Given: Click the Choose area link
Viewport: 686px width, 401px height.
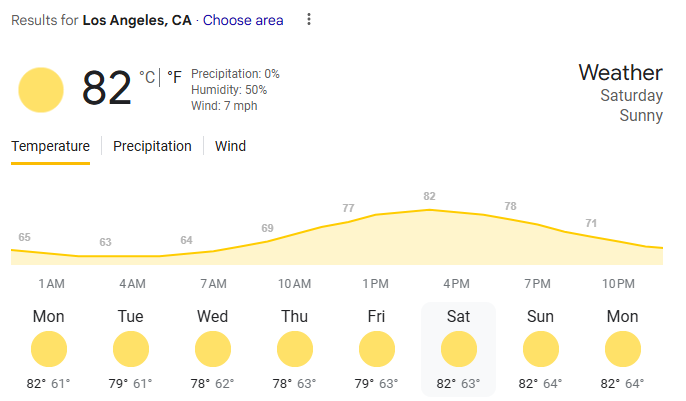Looking at the screenshot, I should point(243,20).
